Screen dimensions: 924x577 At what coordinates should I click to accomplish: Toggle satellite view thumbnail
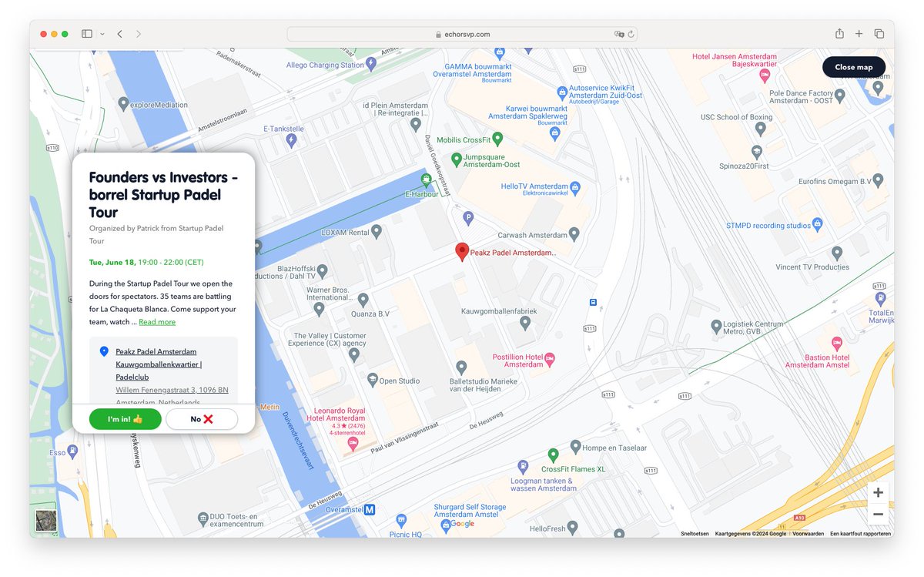(46, 521)
